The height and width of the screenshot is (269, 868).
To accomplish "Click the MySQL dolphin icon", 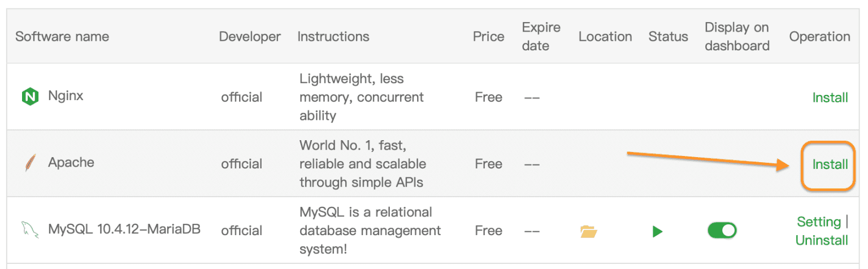I will tap(30, 230).
